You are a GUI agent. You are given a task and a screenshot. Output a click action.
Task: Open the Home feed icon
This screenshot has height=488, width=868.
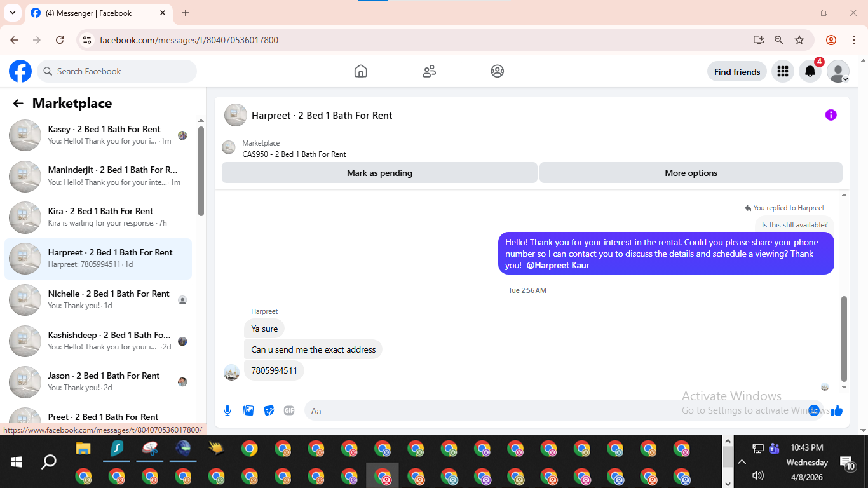(x=361, y=71)
